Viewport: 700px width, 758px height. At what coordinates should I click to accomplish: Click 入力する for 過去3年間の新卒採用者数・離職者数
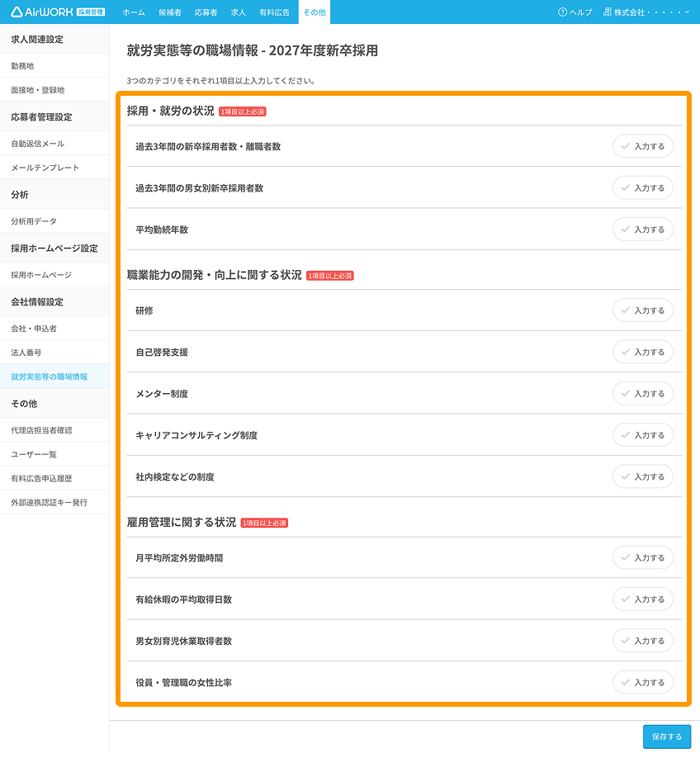tap(643, 146)
